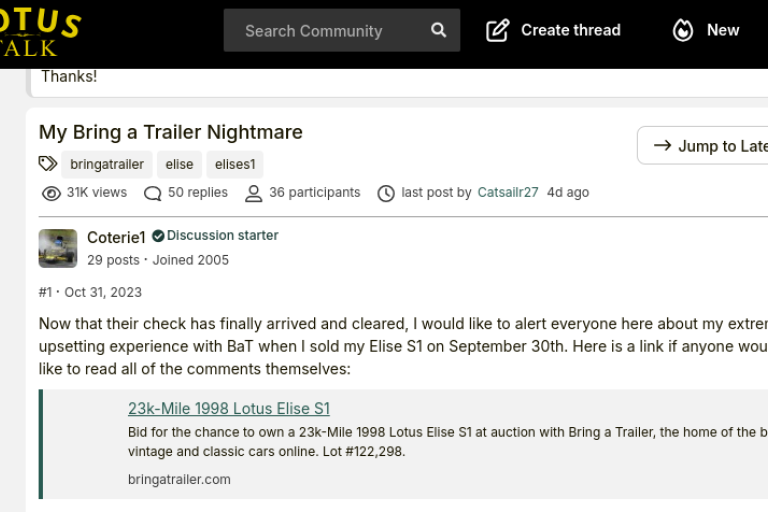
Task: Click the 50 replies text
Action: click(198, 192)
